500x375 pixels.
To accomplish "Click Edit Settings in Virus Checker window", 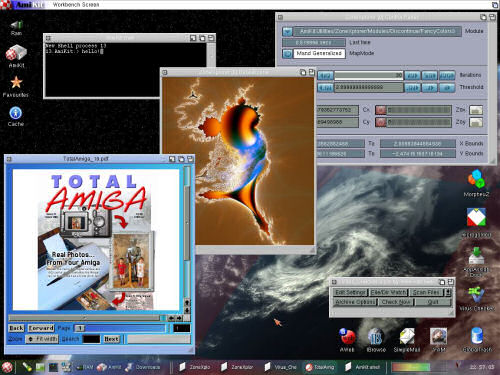I will [x=350, y=292].
